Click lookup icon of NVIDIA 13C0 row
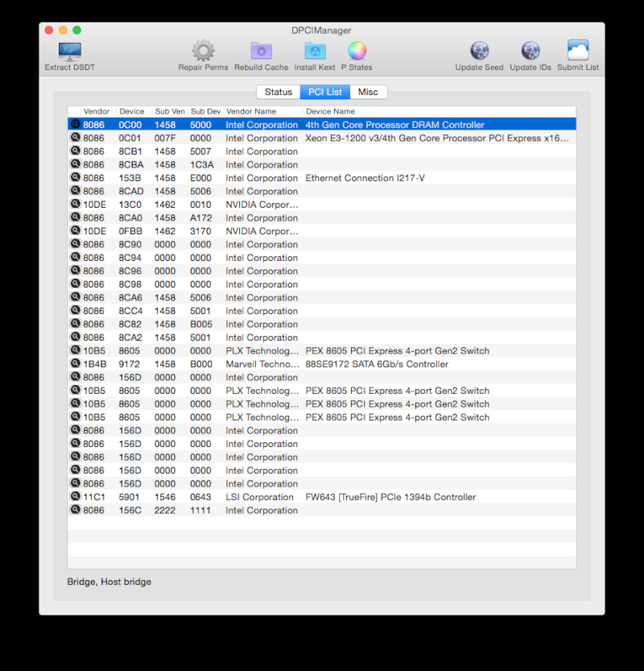The width and height of the screenshot is (644, 671). [x=75, y=204]
